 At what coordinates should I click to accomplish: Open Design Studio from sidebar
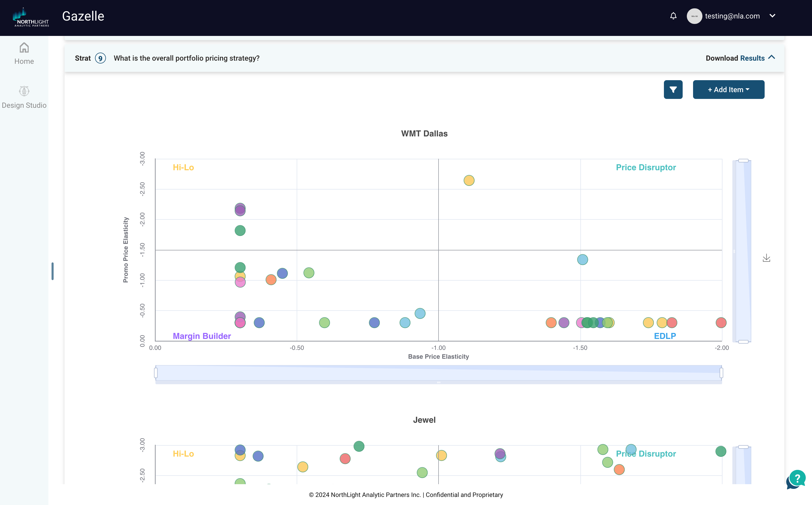(24, 97)
